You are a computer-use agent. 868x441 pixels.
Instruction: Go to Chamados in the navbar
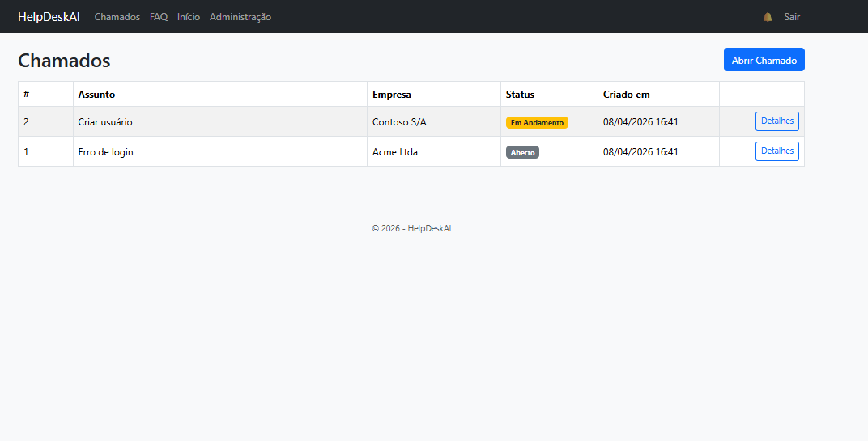point(117,17)
